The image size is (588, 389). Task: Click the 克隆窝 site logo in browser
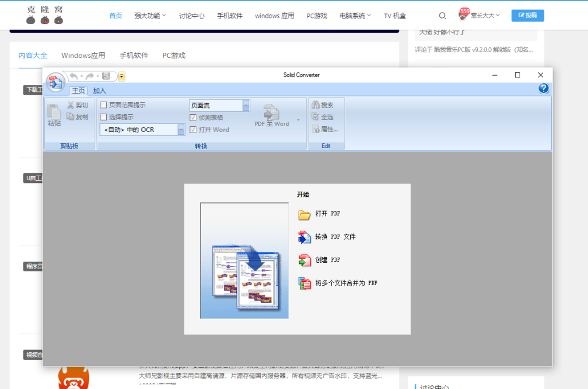(45, 15)
